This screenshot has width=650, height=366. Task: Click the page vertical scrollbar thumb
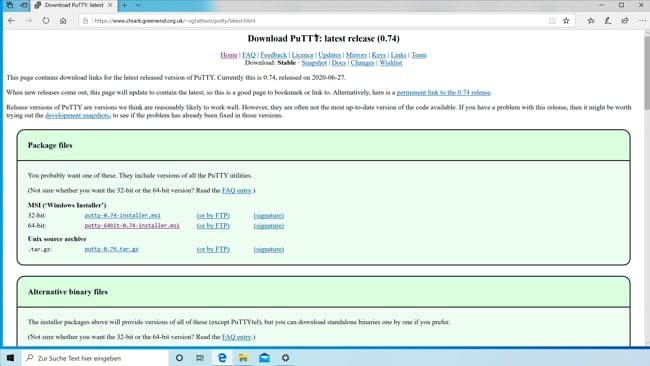[647, 73]
